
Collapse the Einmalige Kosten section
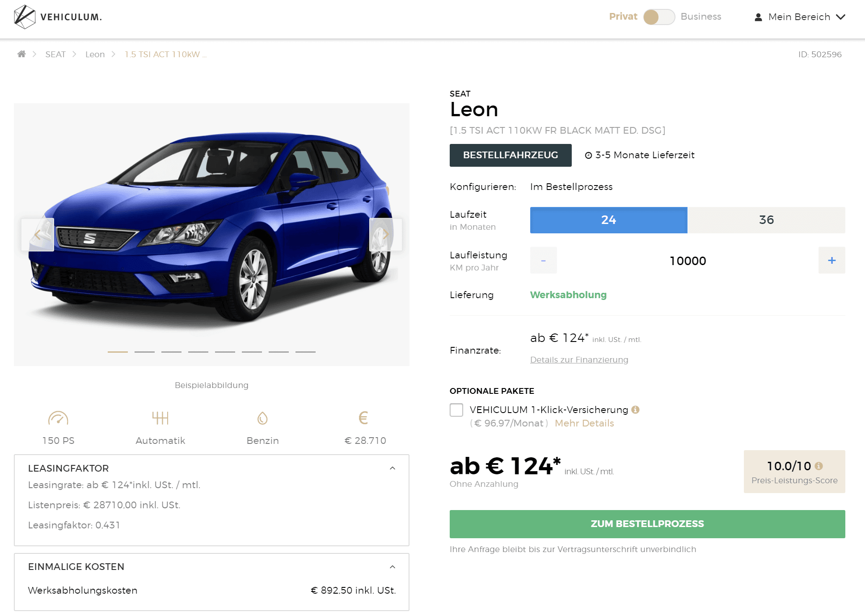tap(392, 567)
